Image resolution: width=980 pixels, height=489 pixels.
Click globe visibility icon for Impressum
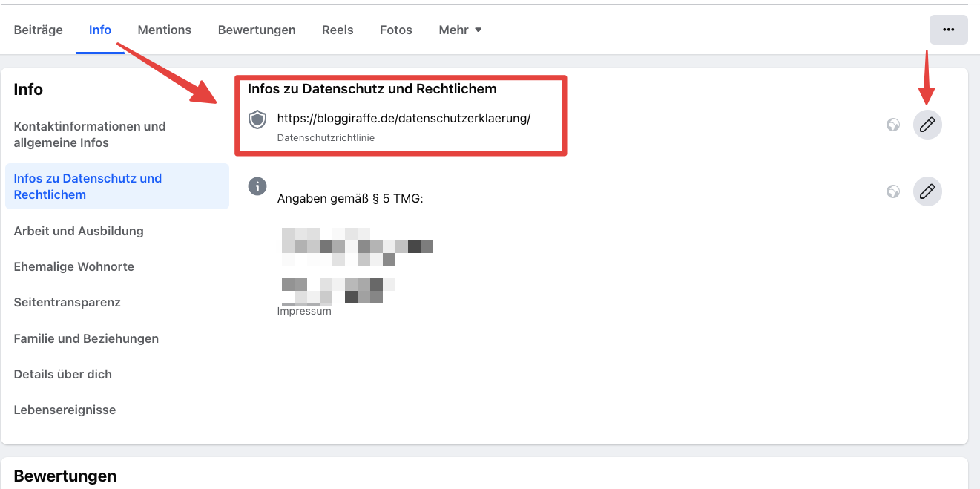pyautogui.click(x=893, y=191)
